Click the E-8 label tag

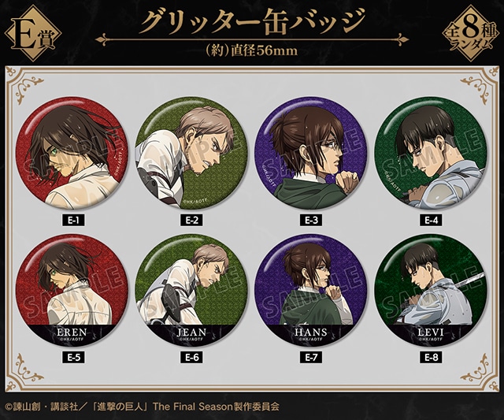pyautogui.click(x=431, y=357)
